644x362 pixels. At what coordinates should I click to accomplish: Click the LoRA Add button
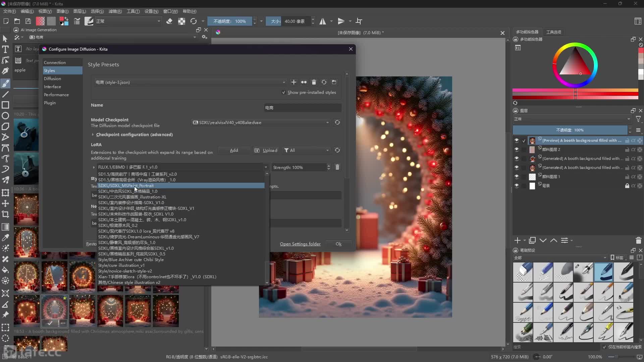[234, 150]
